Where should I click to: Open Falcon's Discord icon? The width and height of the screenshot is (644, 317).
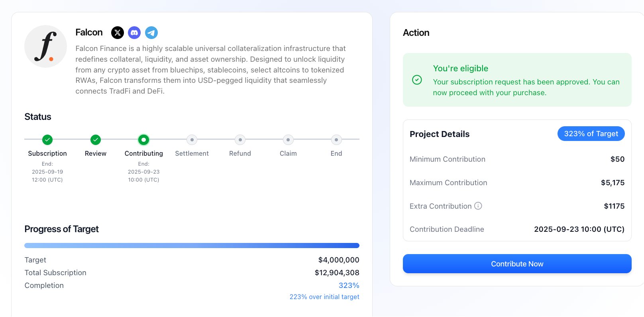point(134,33)
